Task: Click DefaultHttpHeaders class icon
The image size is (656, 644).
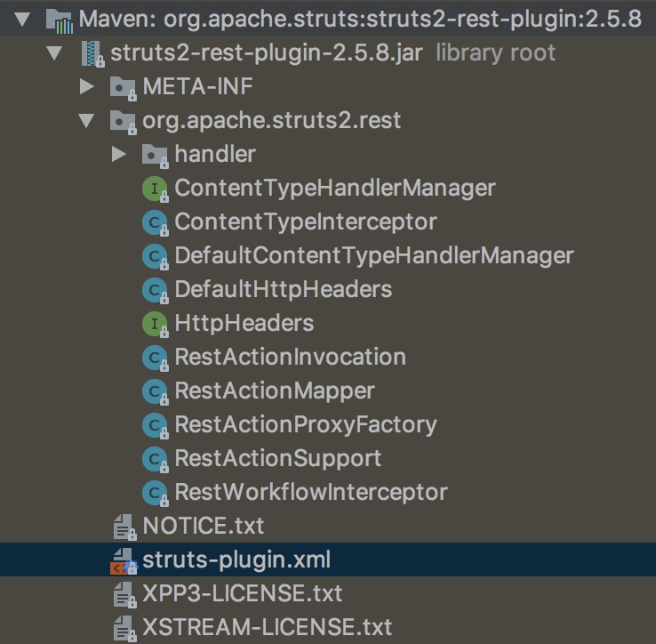Action: point(156,291)
